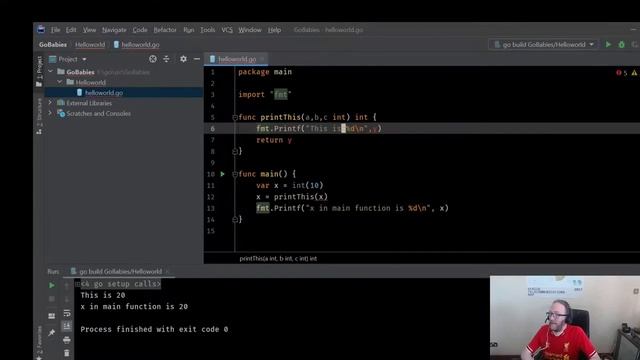Click the var x = int(10) line
This screenshot has height=360, width=640.
tap(290, 186)
